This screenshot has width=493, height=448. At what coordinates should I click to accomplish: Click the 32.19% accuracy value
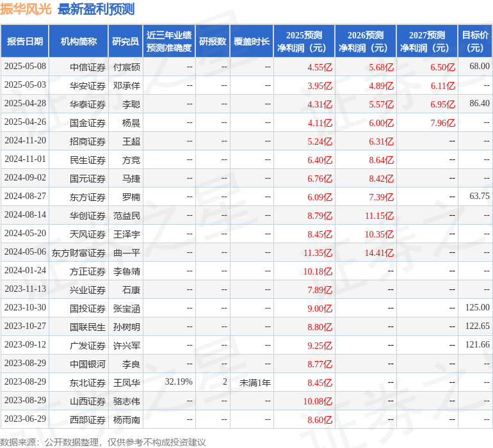point(179,381)
